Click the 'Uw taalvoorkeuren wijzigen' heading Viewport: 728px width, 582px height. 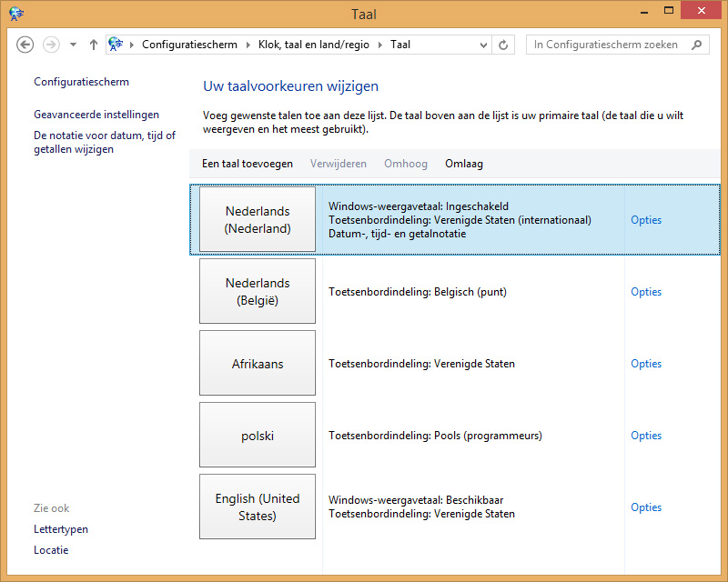click(290, 86)
